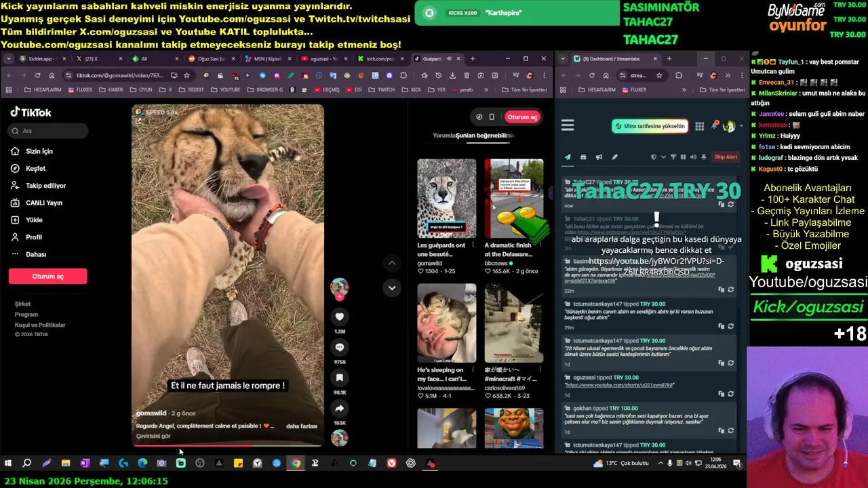
Task: Open TikTok logo home link
Action: point(31,113)
